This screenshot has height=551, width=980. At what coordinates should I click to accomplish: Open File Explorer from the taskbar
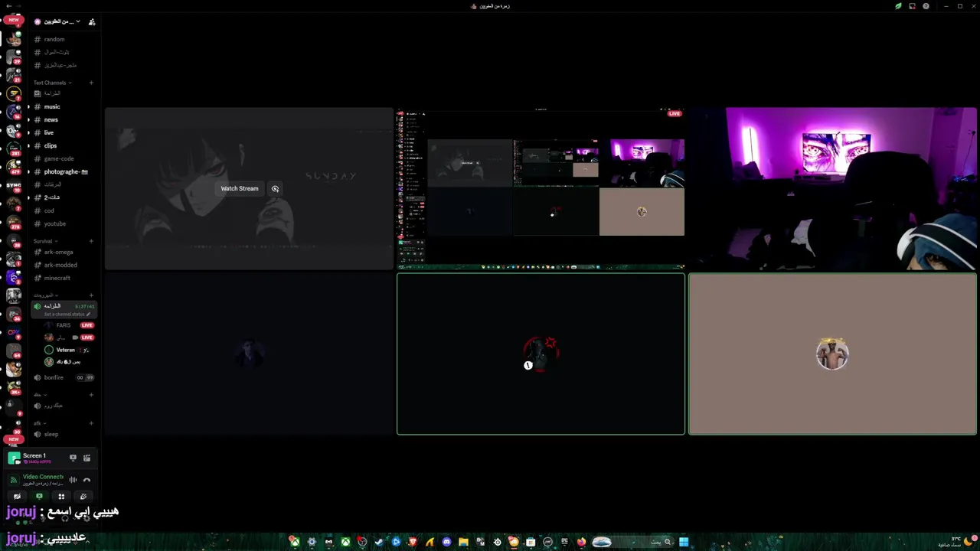(x=463, y=542)
